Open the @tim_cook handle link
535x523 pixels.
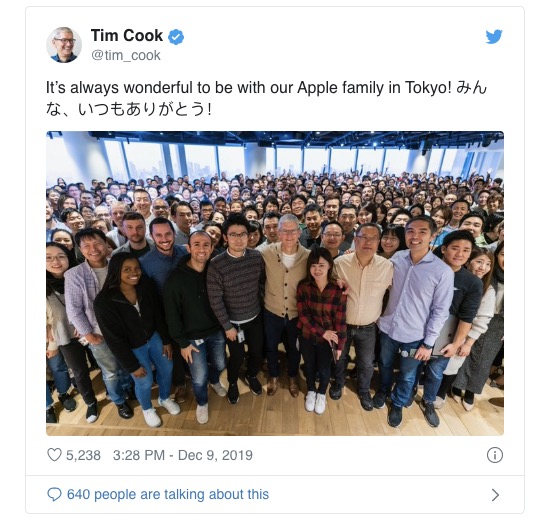tap(126, 55)
